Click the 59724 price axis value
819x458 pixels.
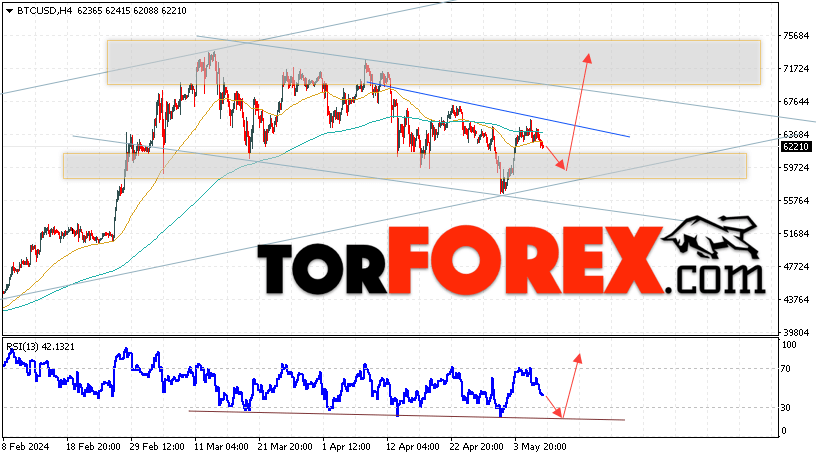795,167
